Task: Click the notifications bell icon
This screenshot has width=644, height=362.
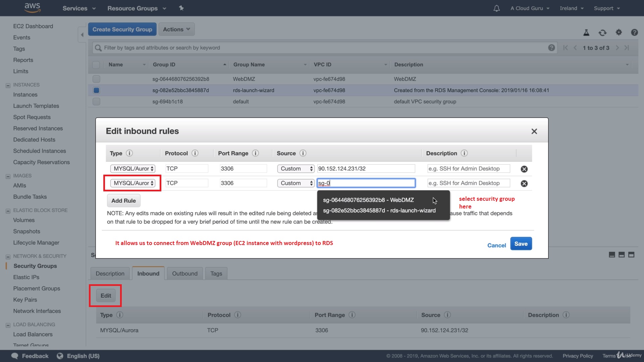Action: pos(496,8)
